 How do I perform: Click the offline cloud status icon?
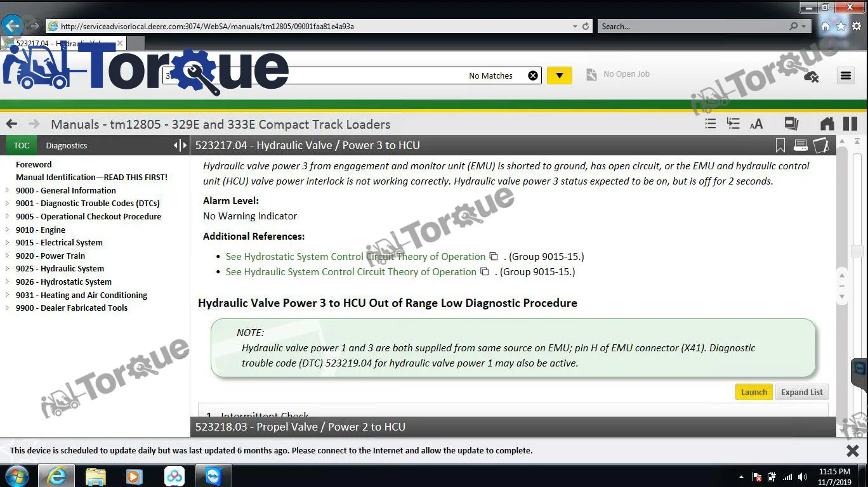tap(811, 77)
